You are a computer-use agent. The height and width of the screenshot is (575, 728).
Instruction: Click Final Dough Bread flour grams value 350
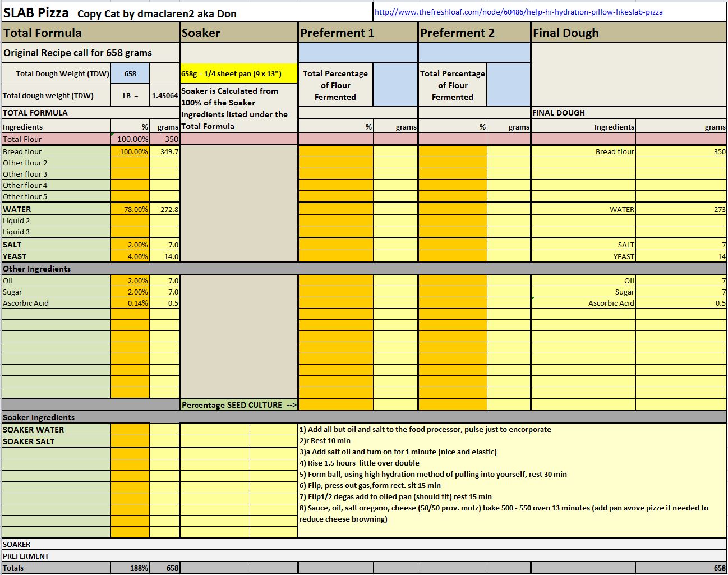(681, 151)
